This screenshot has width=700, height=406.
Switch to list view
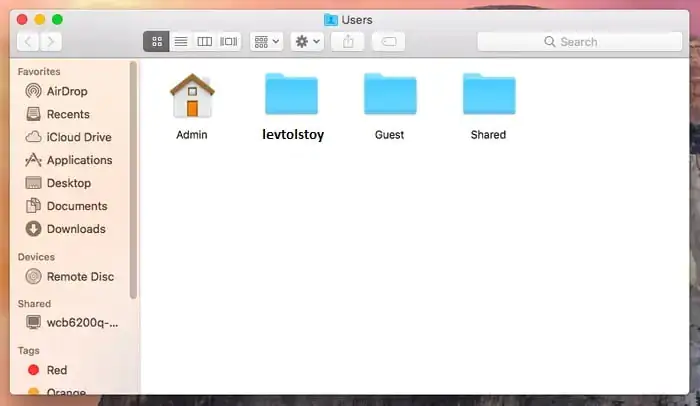click(x=181, y=42)
